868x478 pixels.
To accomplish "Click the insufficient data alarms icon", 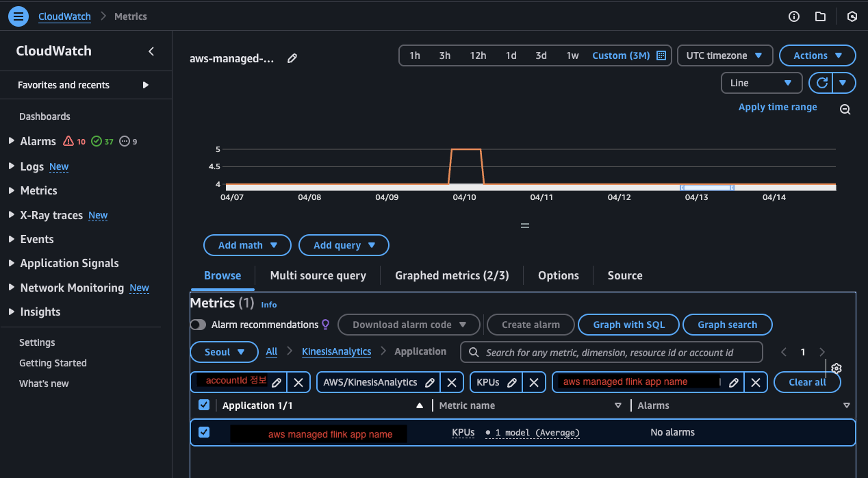I will [x=125, y=141].
